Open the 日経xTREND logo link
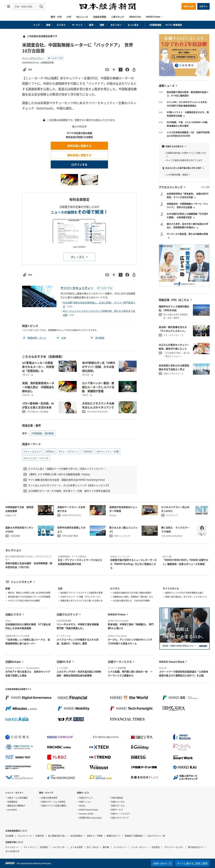 (x=100, y=757)
